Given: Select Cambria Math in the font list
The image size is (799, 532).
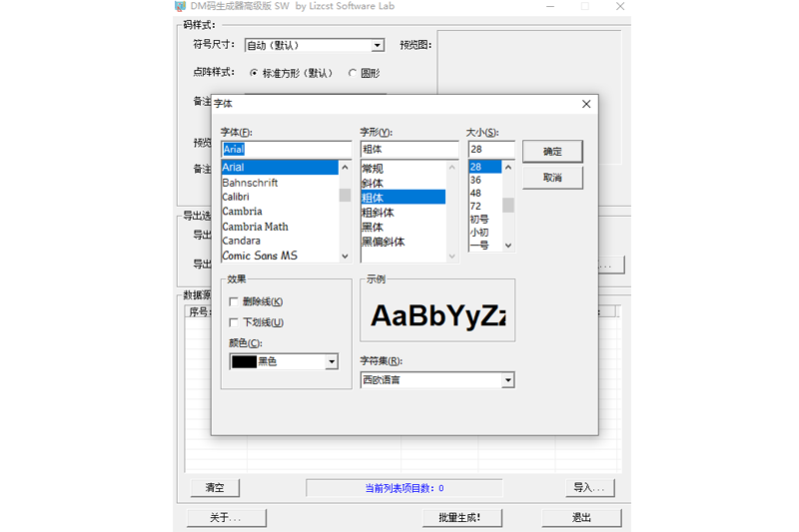Looking at the screenshot, I should point(280,226).
